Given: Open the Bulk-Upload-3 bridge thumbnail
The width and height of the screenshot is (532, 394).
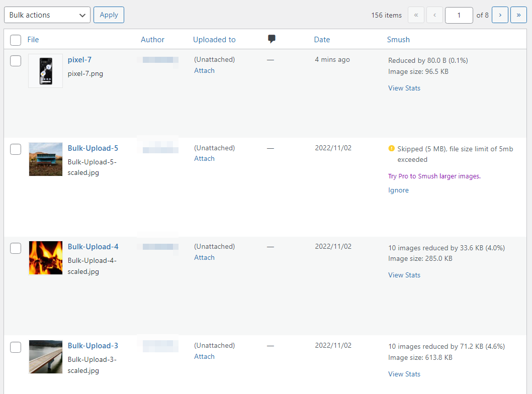Looking at the screenshot, I should click(x=45, y=357).
